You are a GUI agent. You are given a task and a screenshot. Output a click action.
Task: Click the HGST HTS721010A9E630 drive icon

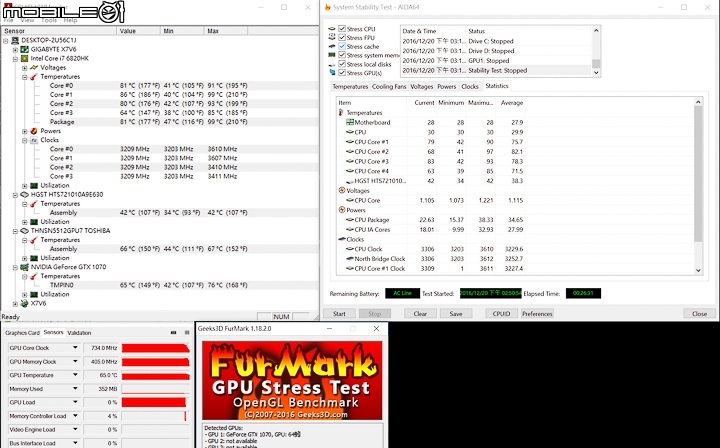point(25,195)
